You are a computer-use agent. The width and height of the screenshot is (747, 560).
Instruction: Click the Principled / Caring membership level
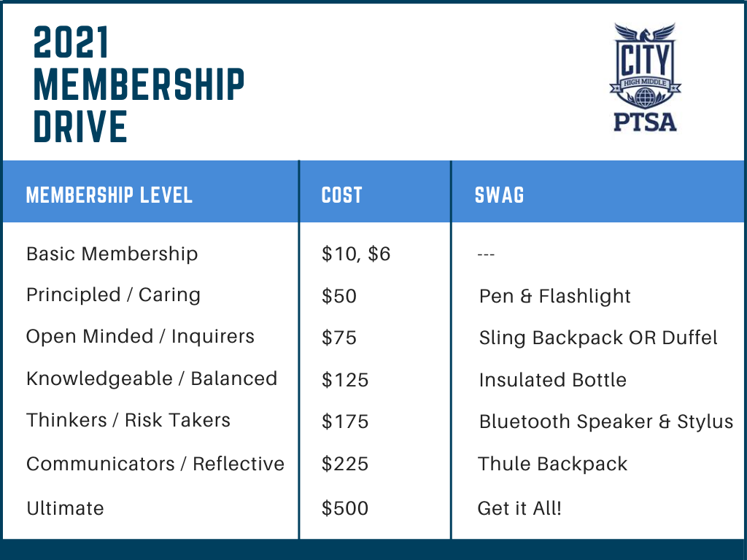point(113,295)
